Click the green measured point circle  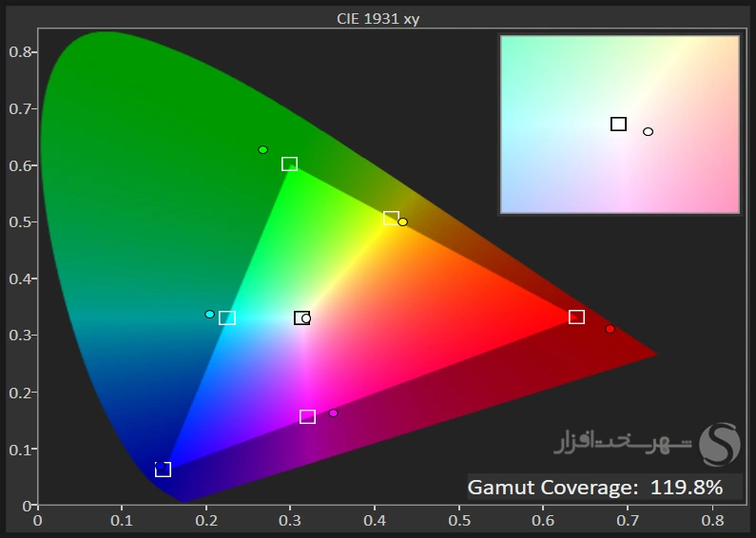click(262, 150)
